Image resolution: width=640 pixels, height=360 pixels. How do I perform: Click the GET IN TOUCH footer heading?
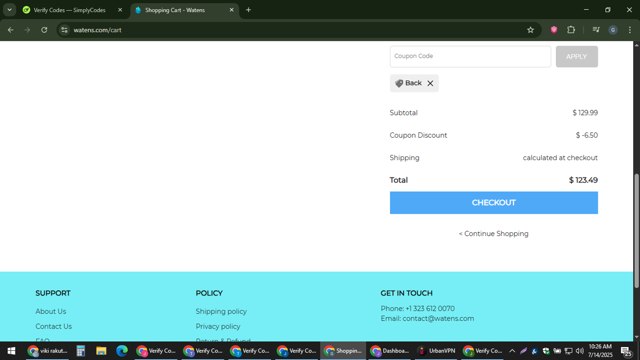(x=407, y=293)
